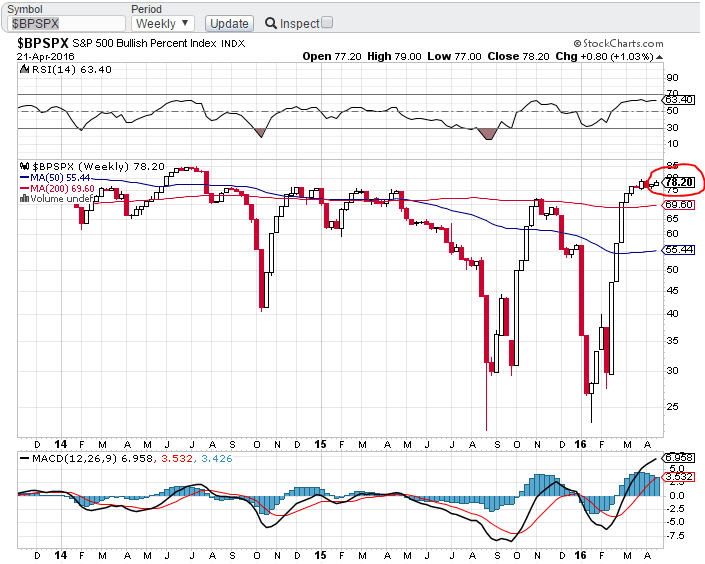
Task: Click the red MA(200) legend line
Action: 24,188
